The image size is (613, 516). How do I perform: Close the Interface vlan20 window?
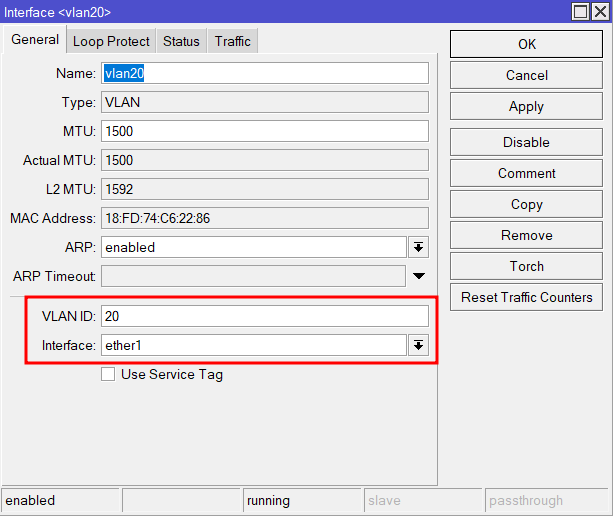[600, 11]
